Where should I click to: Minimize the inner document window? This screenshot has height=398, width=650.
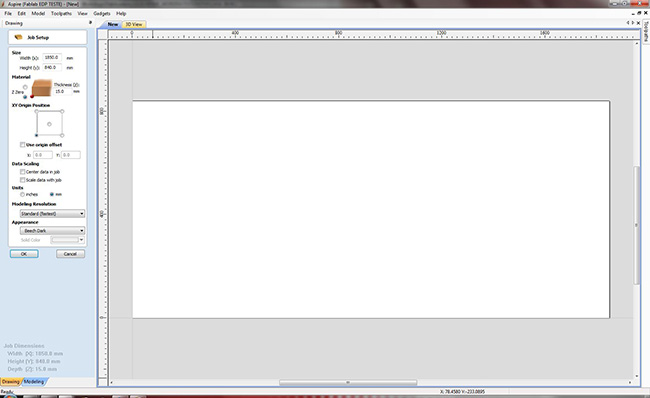tap(633, 14)
